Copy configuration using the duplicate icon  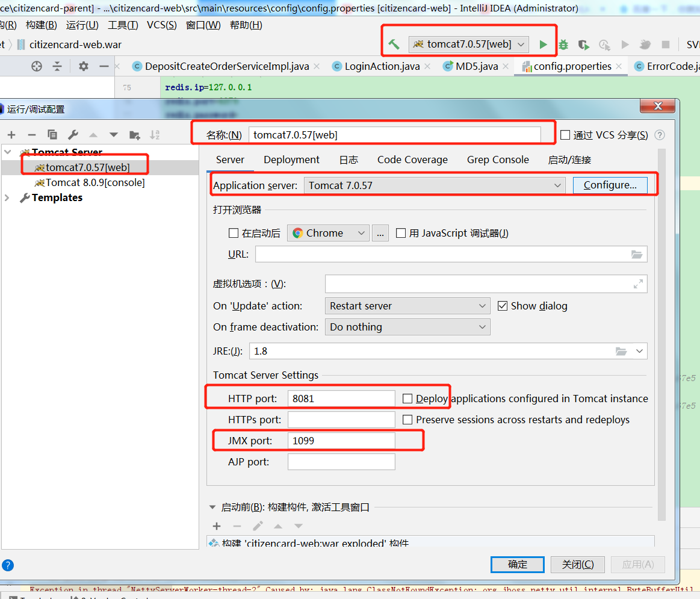(52, 135)
